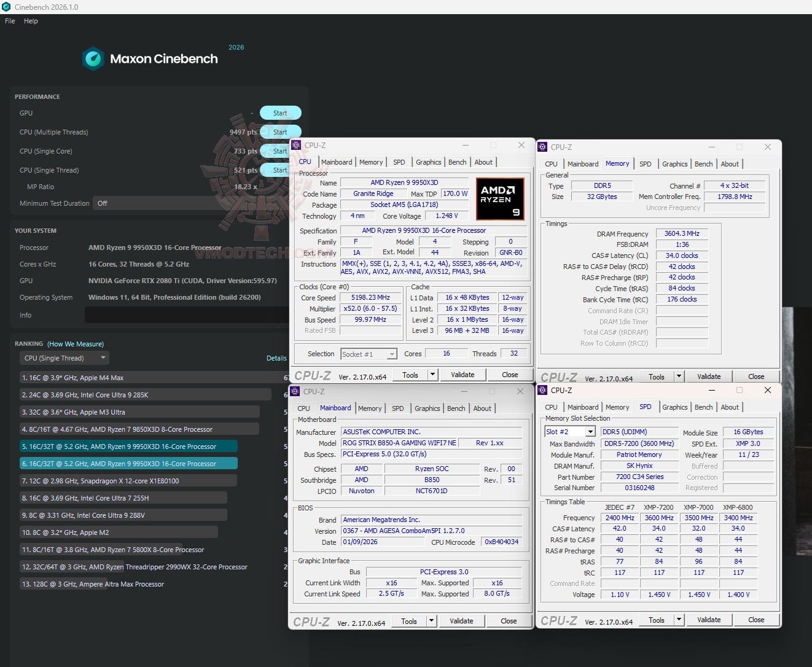
Task: Click Validate in CPU window
Action: (x=463, y=375)
